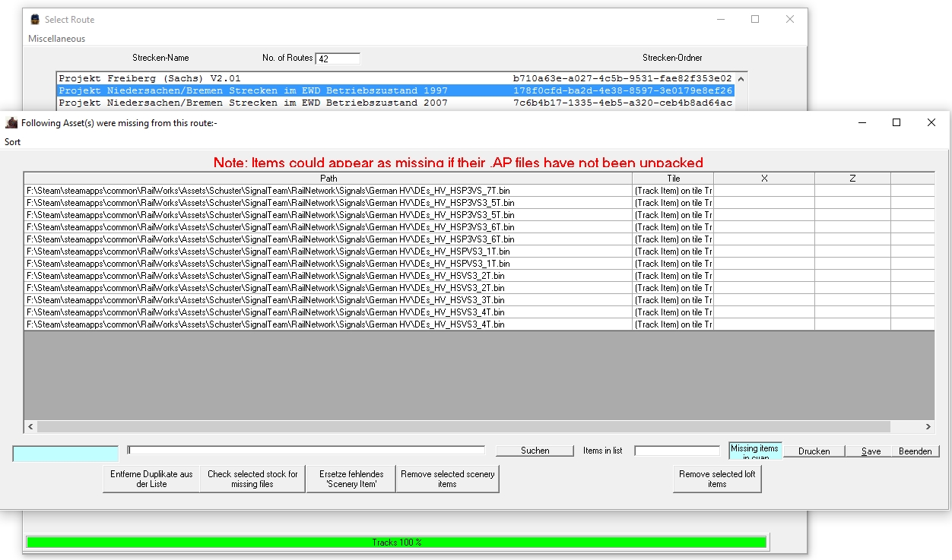Select last row DEs_HV_HSVS3_4T.bin
This screenshot has width=952, height=560.
pyautogui.click(x=328, y=324)
